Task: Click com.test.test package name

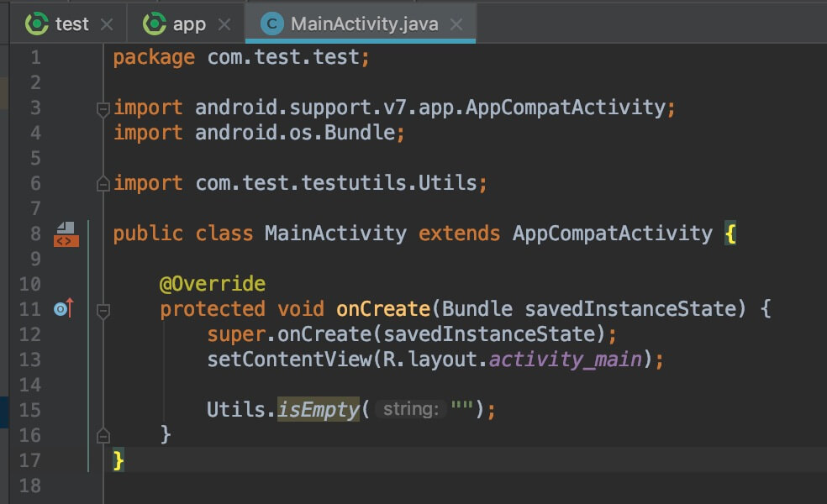Action: tap(283, 57)
